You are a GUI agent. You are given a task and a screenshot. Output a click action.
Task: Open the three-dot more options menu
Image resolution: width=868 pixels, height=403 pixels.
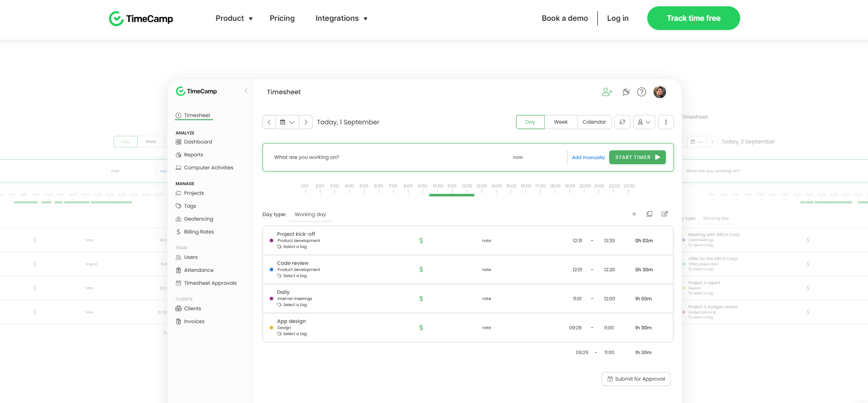(666, 122)
